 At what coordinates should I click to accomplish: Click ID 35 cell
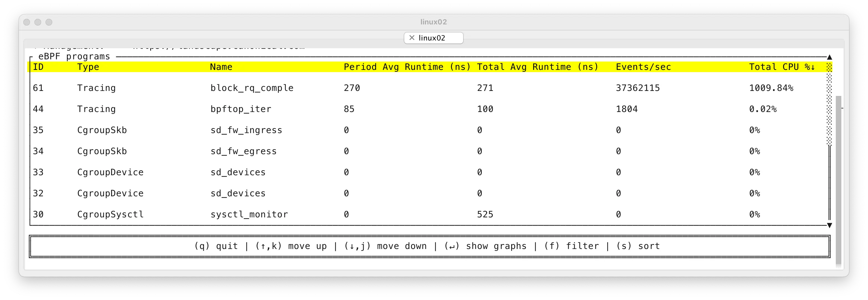(38, 130)
